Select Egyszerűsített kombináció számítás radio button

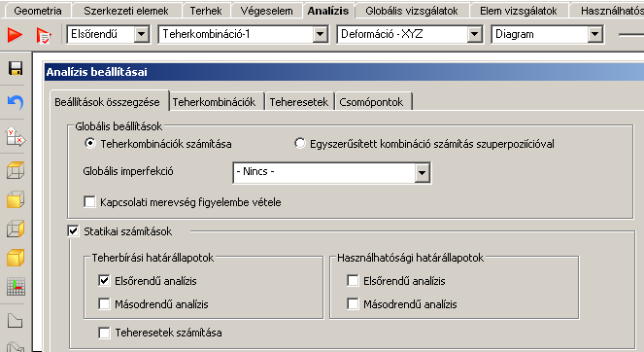[300, 144]
